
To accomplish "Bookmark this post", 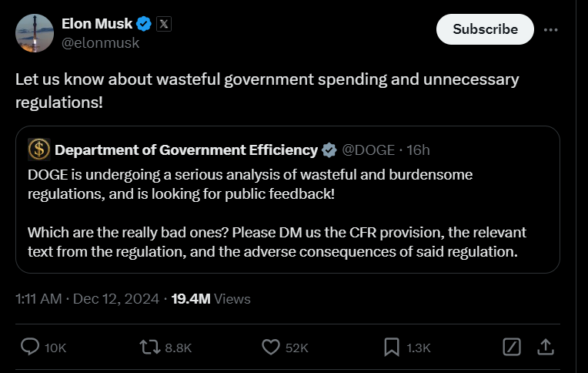I will click(391, 348).
